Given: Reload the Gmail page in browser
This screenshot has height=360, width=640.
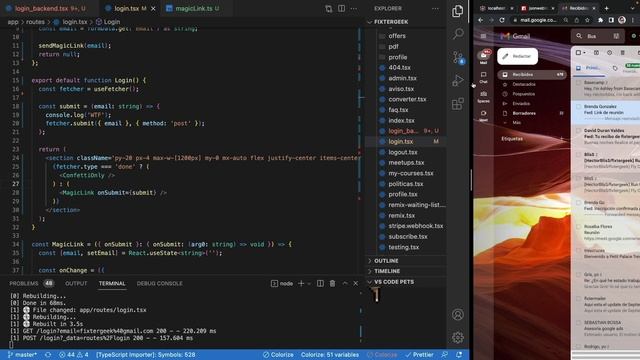Looking at the screenshot, I should (x=502, y=20).
